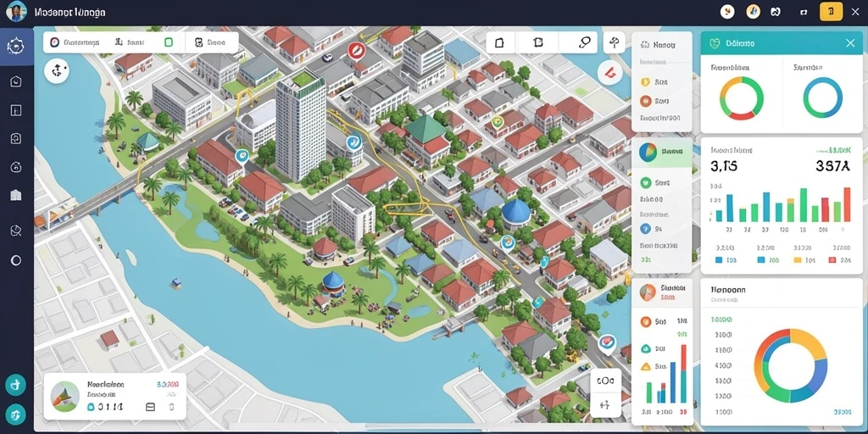Select the circle radio icon at the bottom of the left sidebar

click(x=16, y=260)
